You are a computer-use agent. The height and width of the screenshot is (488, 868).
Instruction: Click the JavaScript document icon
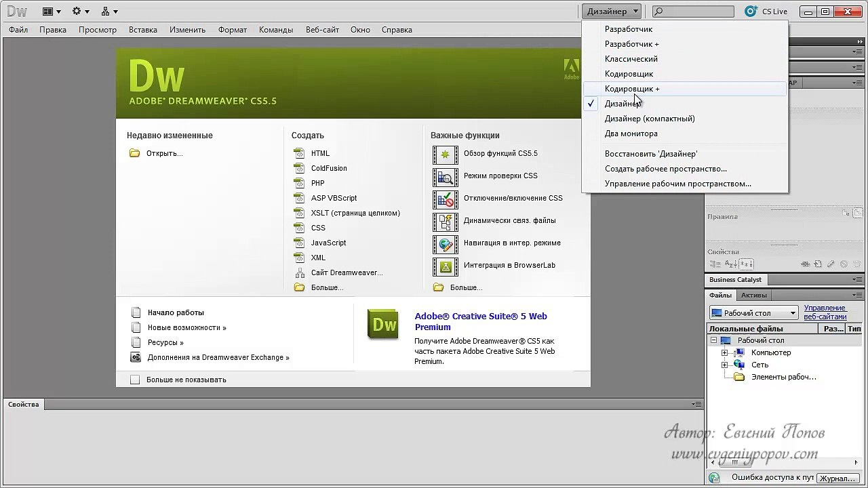pyautogui.click(x=299, y=243)
